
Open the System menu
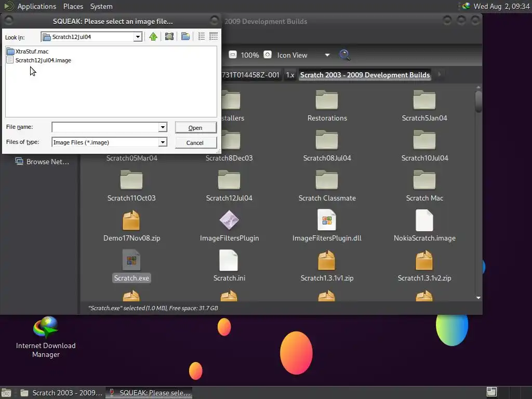101,6
